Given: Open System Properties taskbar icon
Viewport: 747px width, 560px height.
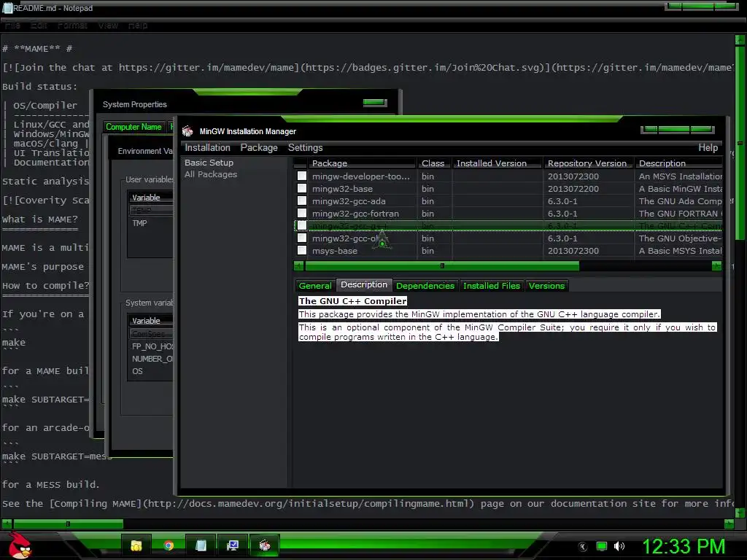Looking at the screenshot, I should [x=233, y=545].
